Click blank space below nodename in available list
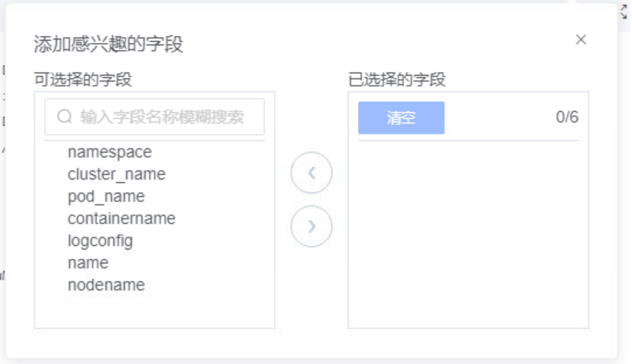This screenshot has height=364, width=632. click(x=154, y=311)
